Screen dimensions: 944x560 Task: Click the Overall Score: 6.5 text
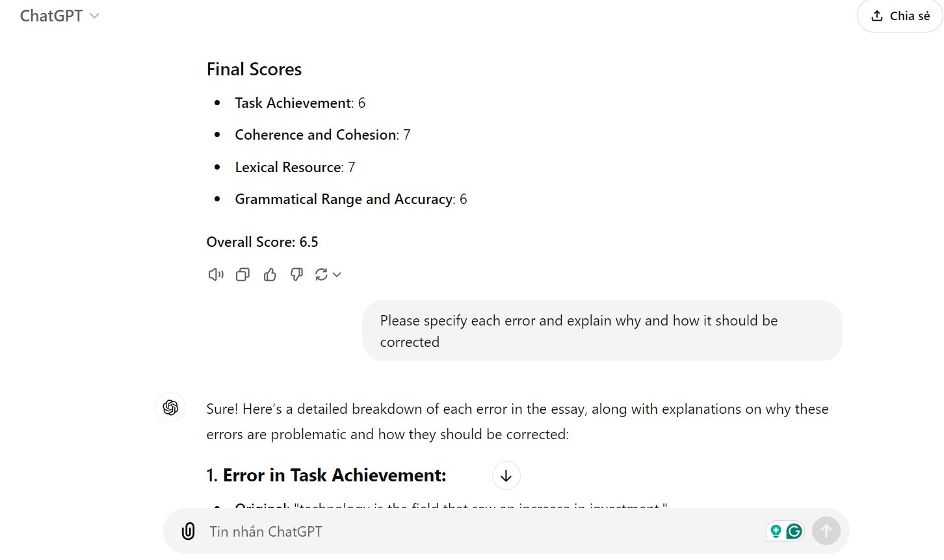tap(262, 242)
